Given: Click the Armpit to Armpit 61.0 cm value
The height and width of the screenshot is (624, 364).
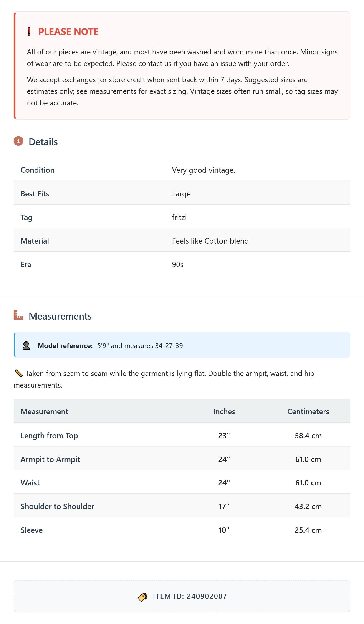Looking at the screenshot, I should pos(308,459).
